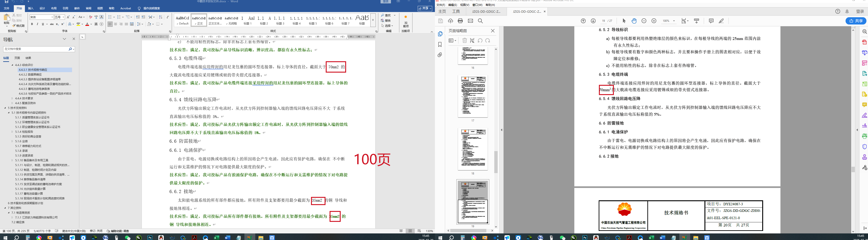Justify text in Word ribbon
The width and height of the screenshot is (868, 240).
(x=126, y=24)
